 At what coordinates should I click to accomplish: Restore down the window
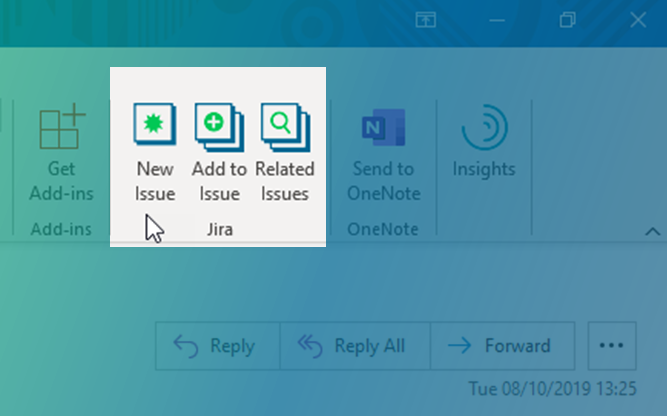click(568, 20)
